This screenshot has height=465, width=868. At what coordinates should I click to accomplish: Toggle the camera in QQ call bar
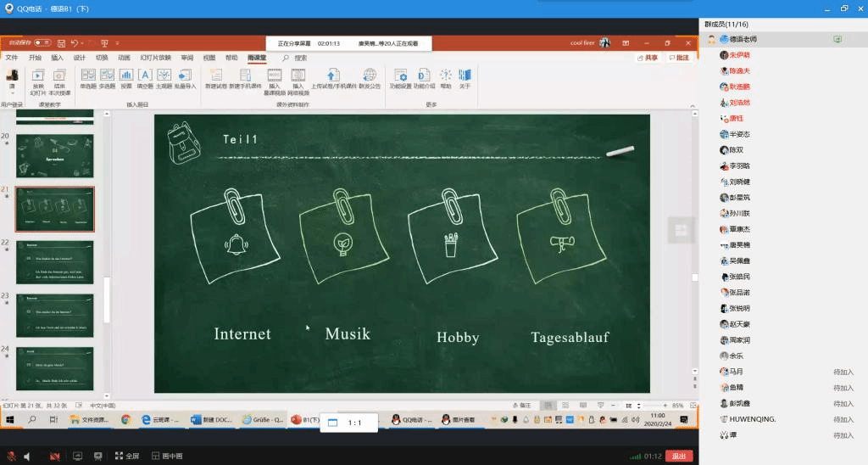click(x=54, y=456)
